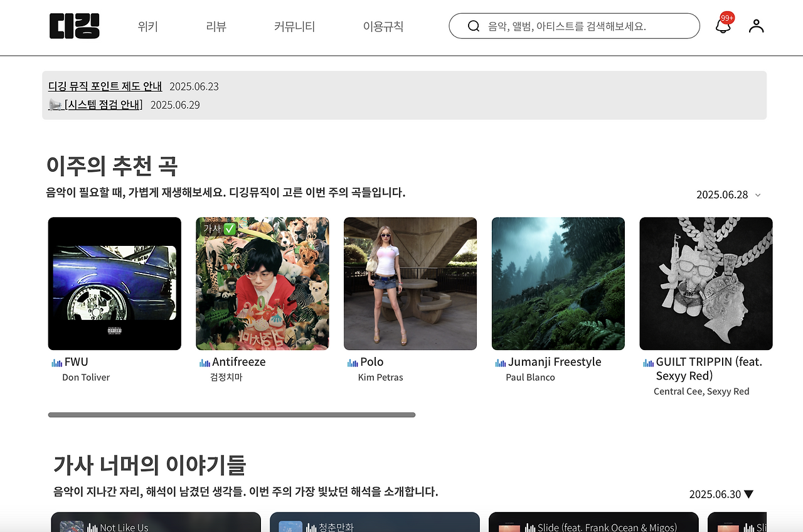
Task: Click the artist name Kim Petras
Action: 381,377
